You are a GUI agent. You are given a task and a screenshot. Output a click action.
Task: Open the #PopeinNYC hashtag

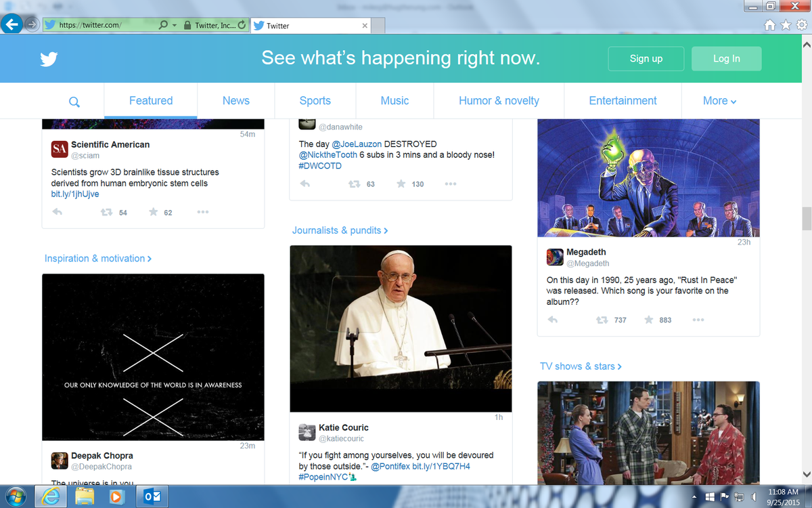coord(323,478)
